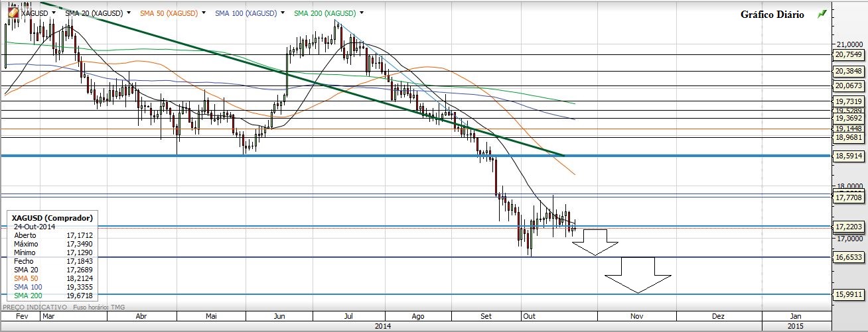Screen dimensions: 868x332
Task: Select the 19,3692 price level label
Action: 848,118
